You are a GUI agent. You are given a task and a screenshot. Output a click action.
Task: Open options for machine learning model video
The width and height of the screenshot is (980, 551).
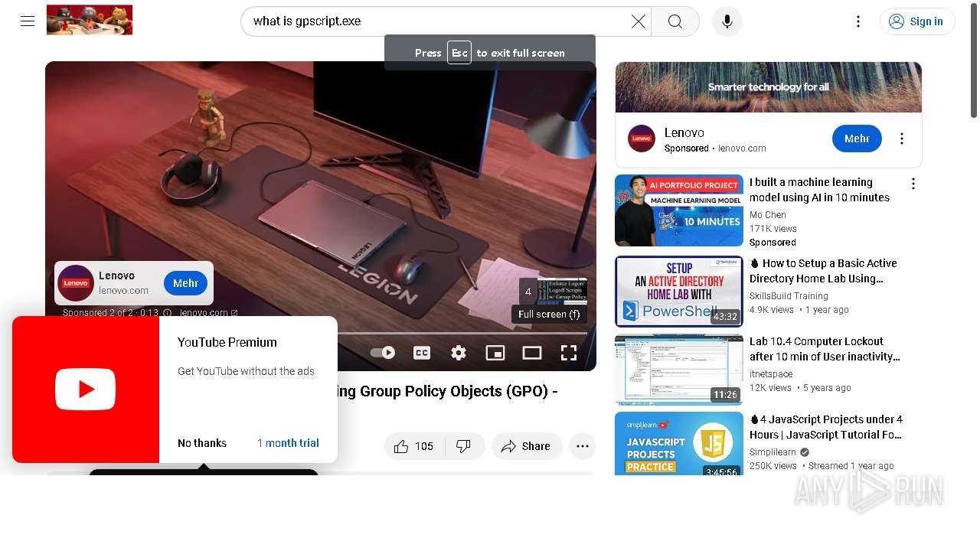click(x=913, y=184)
